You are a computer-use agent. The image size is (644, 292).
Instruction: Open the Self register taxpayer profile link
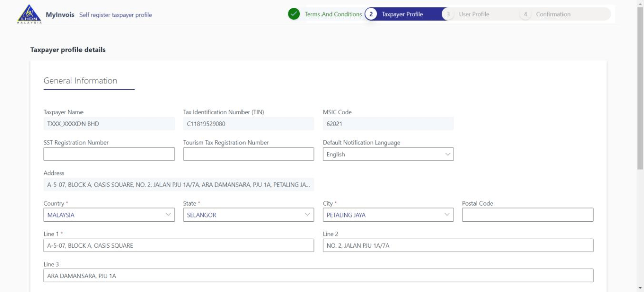click(116, 14)
